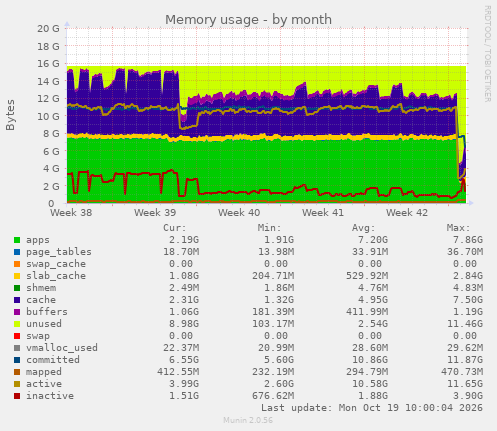Screen dimensions: 497x431
Task: Click the 'Week 40' axis label
Action: pyautogui.click(x=239, y=213)
